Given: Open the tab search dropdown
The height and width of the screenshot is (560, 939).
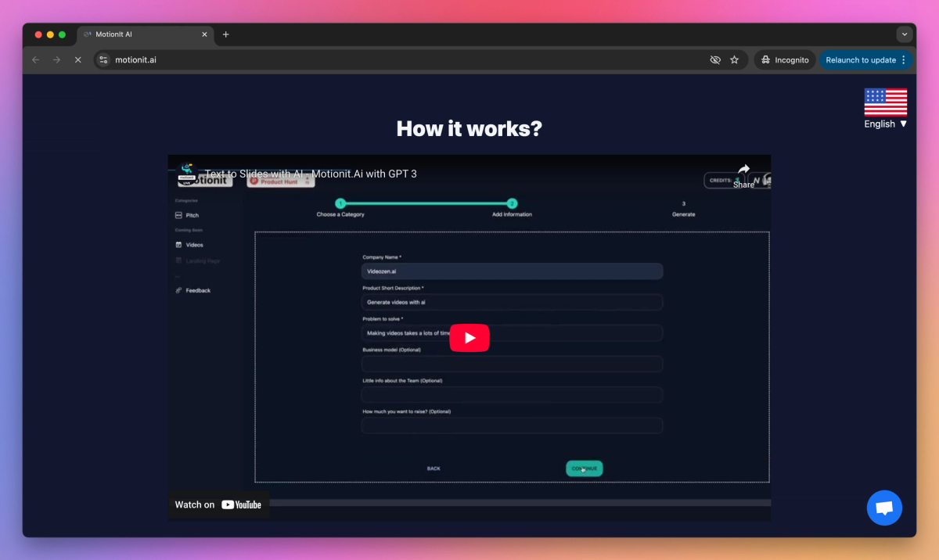Looking at the screenshot, I should (905, 34).
